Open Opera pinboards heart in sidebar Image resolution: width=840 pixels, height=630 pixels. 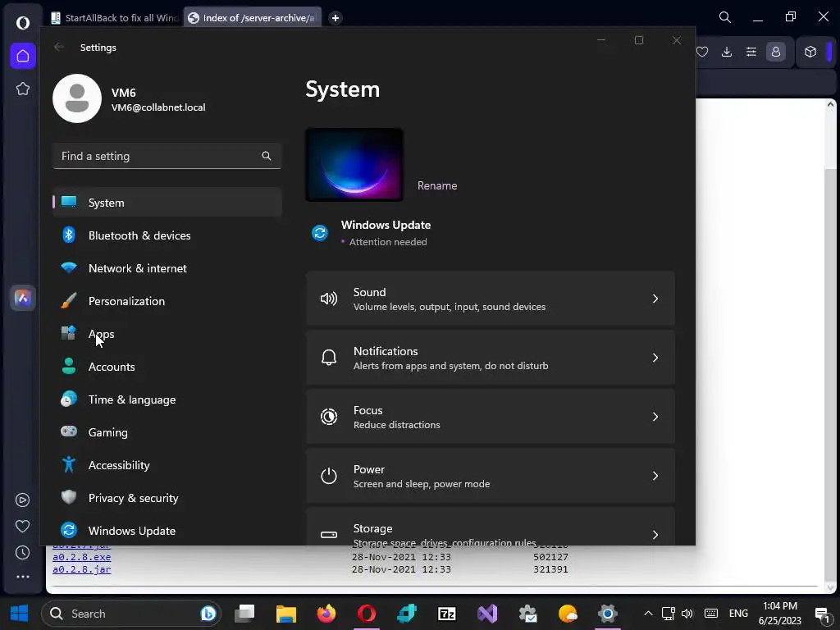(22, 526)
